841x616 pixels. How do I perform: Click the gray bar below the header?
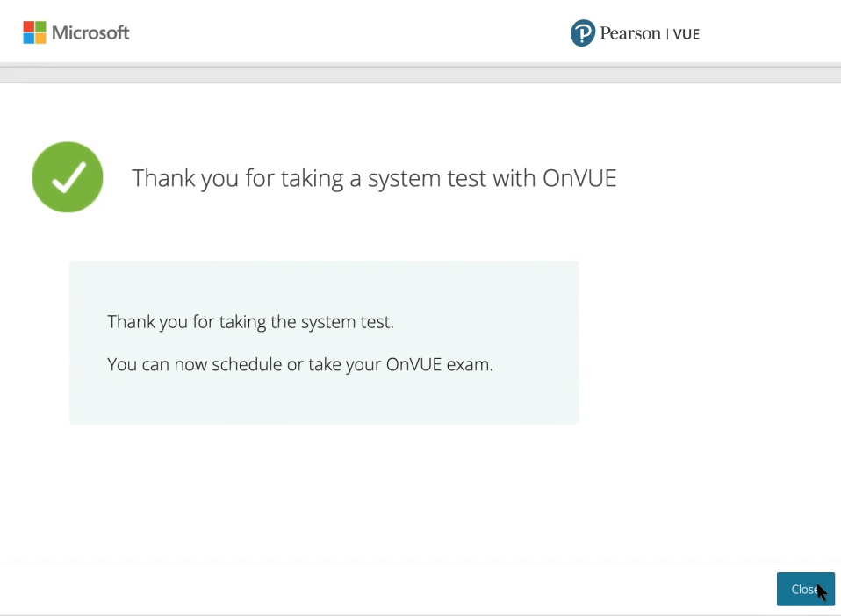[420, 74]
